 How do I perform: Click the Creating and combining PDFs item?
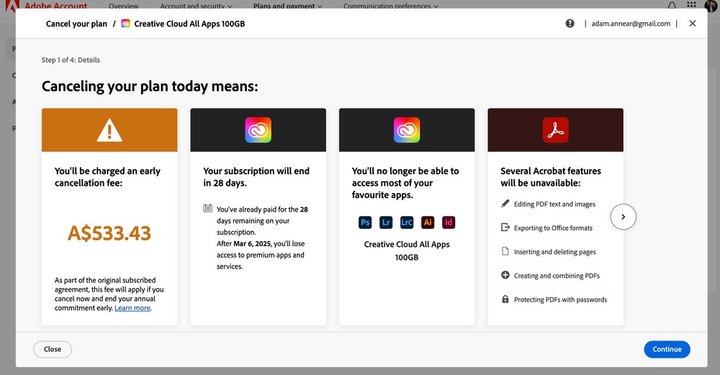pos(557,276)
